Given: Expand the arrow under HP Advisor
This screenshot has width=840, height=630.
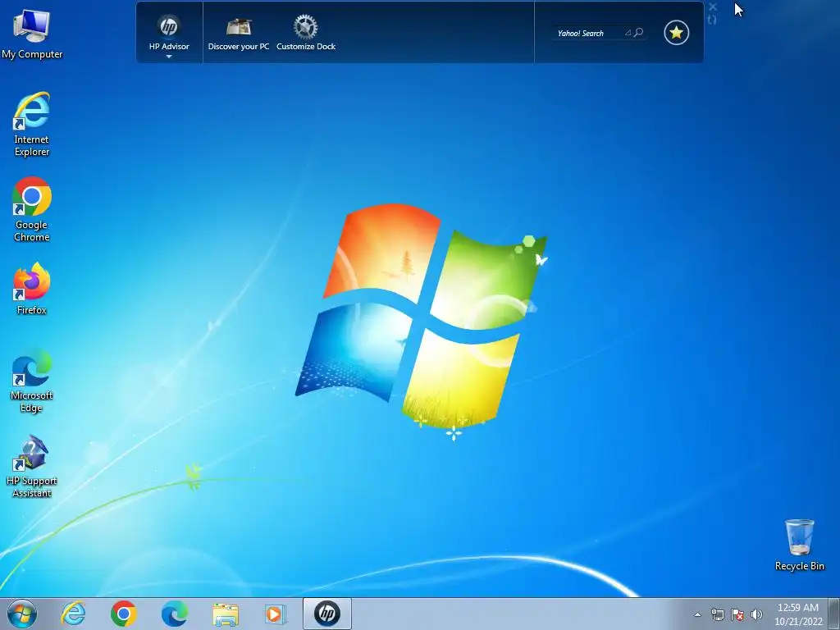Looking at the screenshot, I should 169,57.
